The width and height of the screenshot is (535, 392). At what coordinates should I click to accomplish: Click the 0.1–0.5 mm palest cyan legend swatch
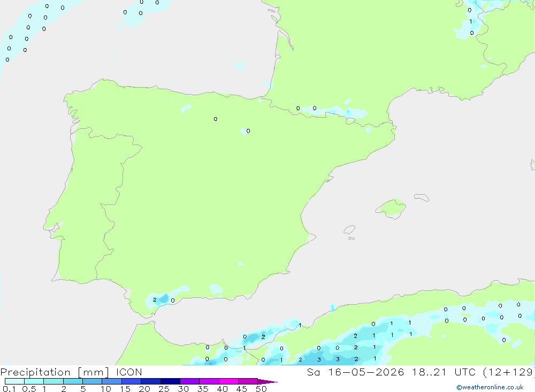click(x=14, y=381)
